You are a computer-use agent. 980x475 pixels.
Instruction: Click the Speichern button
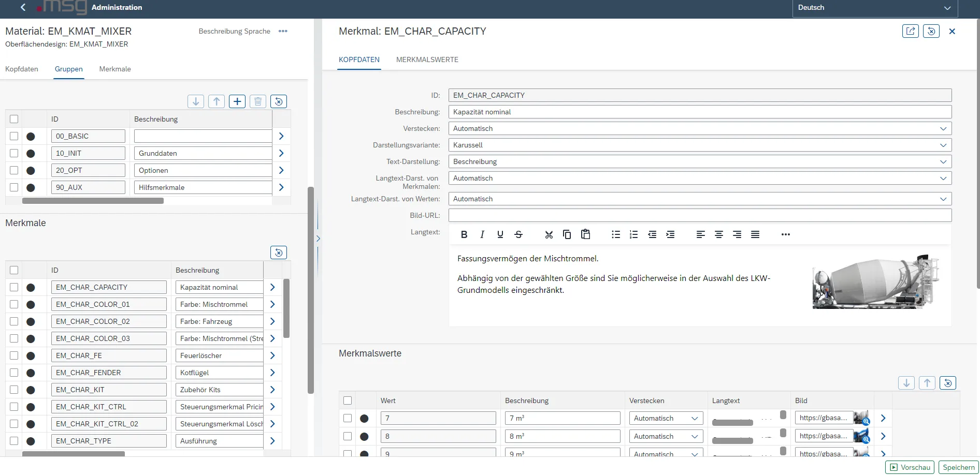tap(958, 467)
